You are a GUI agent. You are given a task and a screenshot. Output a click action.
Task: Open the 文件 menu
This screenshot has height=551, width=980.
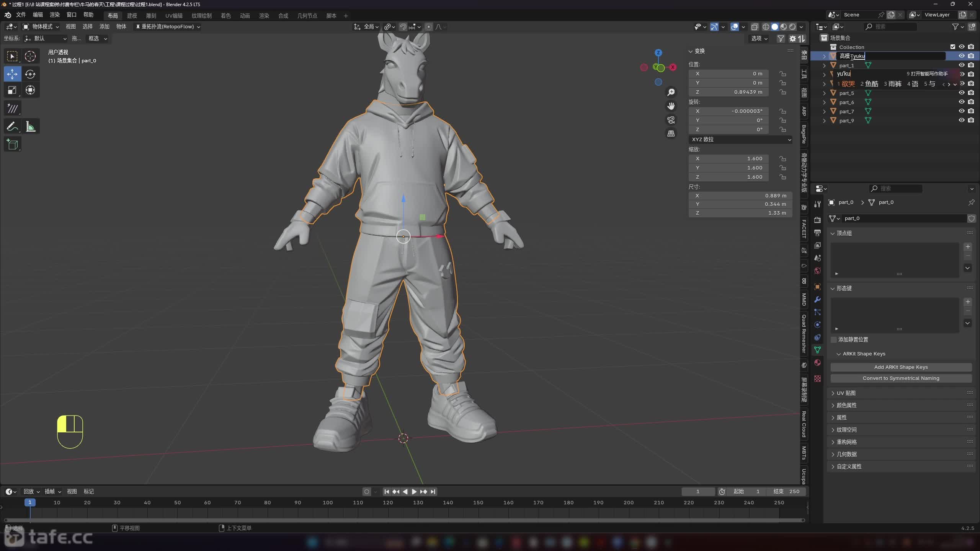click(21, 15)
